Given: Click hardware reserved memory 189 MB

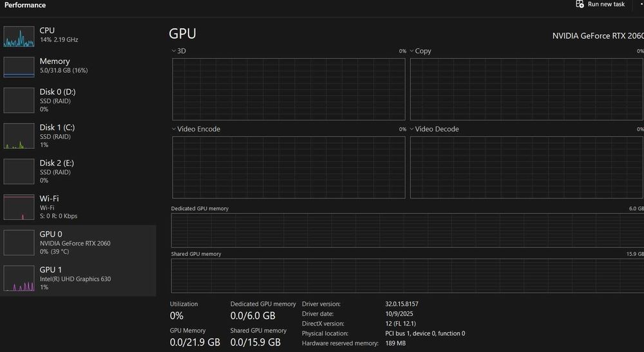Looking at the screenshot, I should point(395,344).
